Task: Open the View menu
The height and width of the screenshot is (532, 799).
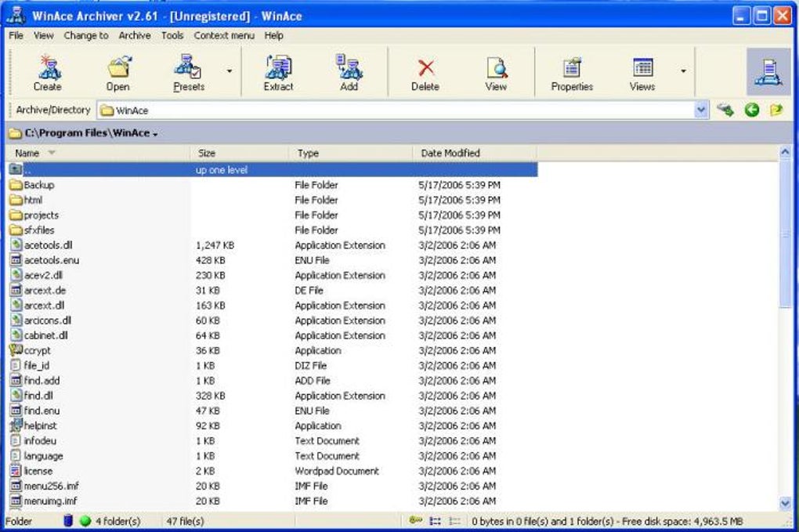Action: [43, 35]
